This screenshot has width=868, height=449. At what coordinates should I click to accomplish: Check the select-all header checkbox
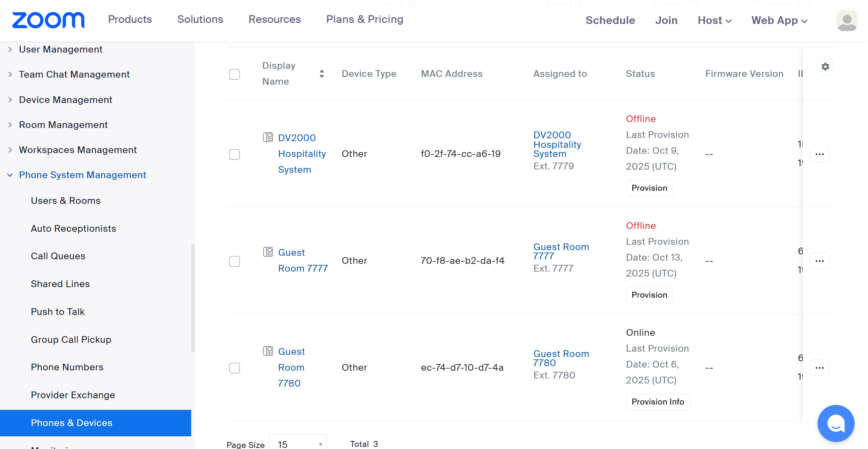(235, 74)
